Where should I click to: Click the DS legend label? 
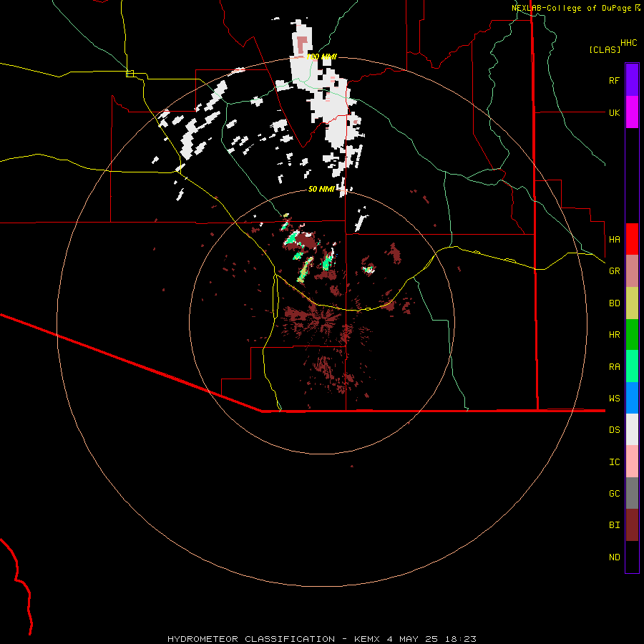[x=614, y=429]
